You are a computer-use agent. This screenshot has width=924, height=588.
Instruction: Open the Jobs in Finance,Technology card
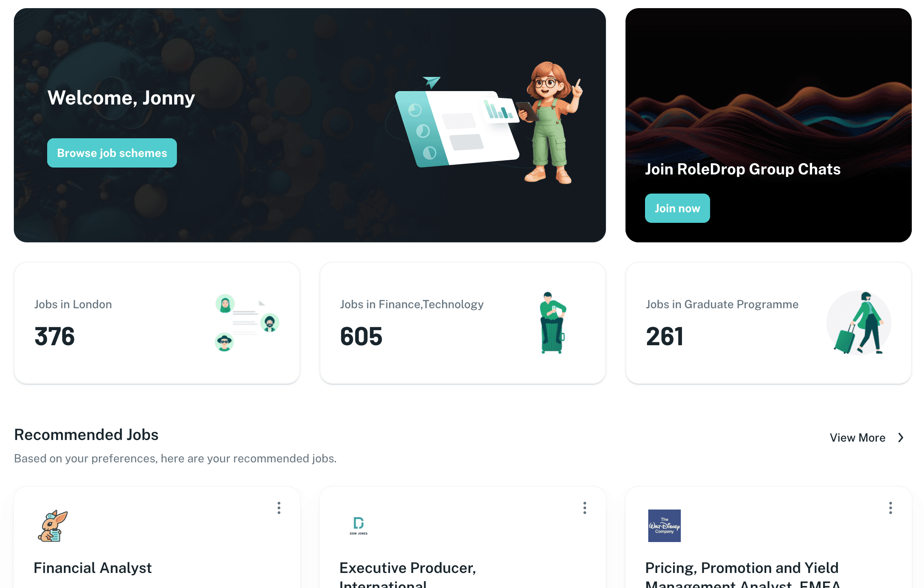tap(463, 323)
